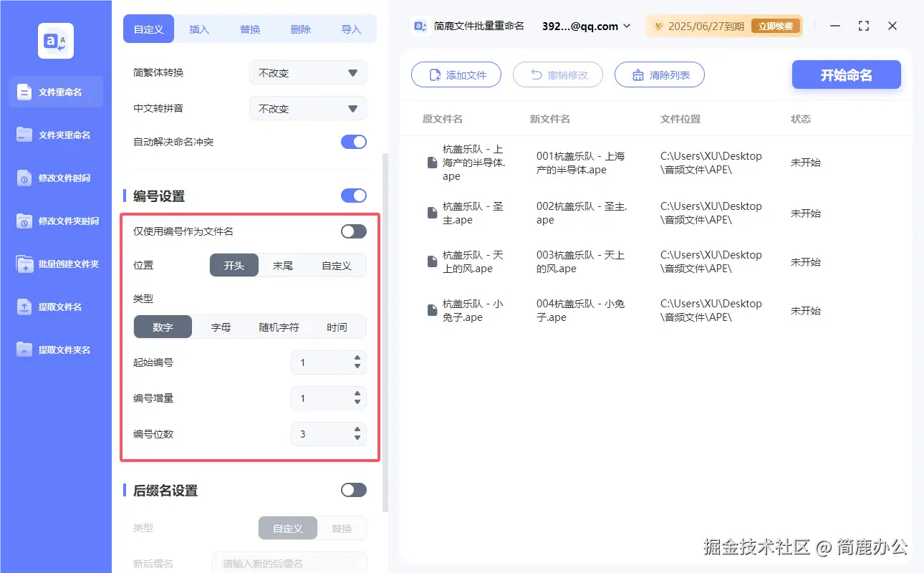The image size is (924, 573).
Task: Increase 起始编号 with the up arrow
Action: [x=357, y=359]
